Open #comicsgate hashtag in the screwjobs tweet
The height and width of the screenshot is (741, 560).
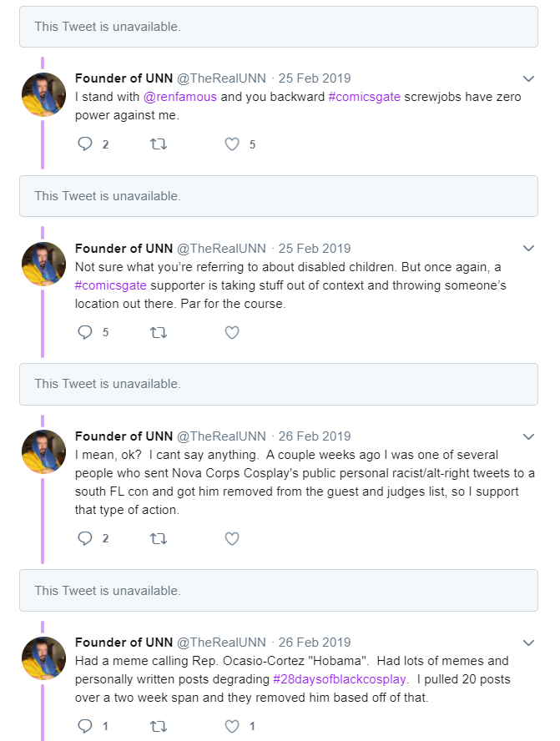tap(364, 97)
